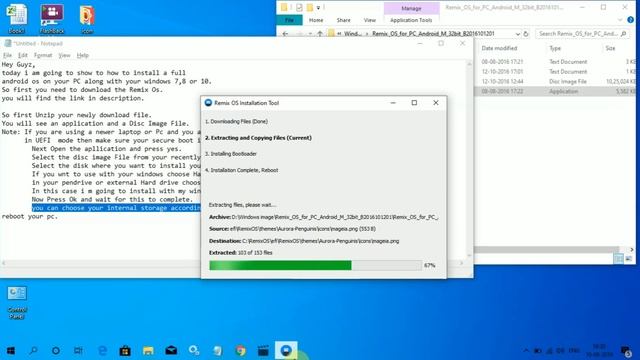Show hidden system tray icons
This screenshot has width=640, height=360.
(526, 350)
